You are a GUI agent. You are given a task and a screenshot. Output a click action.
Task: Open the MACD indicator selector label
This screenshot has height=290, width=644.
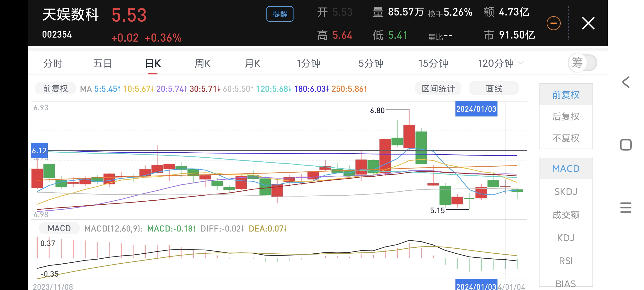tap(59, 228)
